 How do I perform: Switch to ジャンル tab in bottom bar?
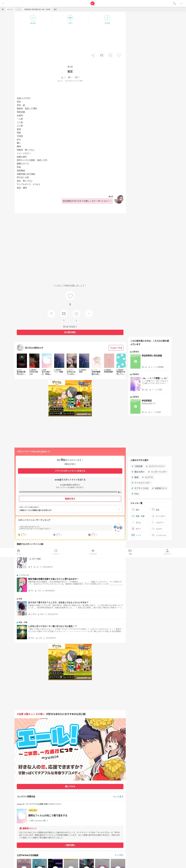pos(56,552)
